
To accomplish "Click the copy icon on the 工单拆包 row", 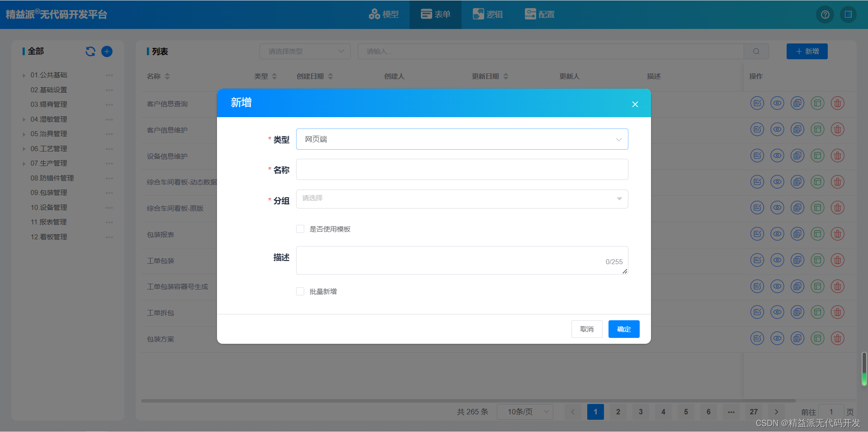I will tap(797, 312).
